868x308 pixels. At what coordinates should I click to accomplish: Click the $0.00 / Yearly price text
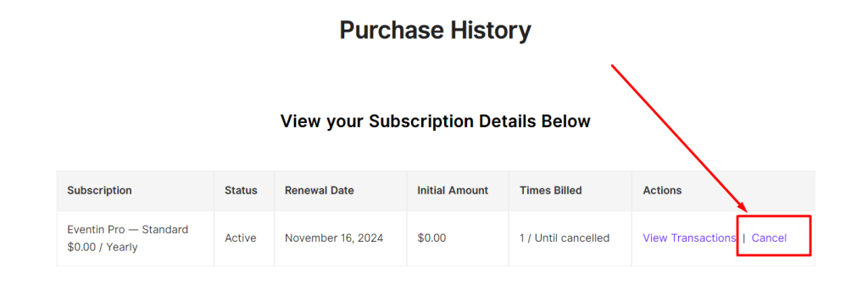pyautogui.click(x=103, y=247)
